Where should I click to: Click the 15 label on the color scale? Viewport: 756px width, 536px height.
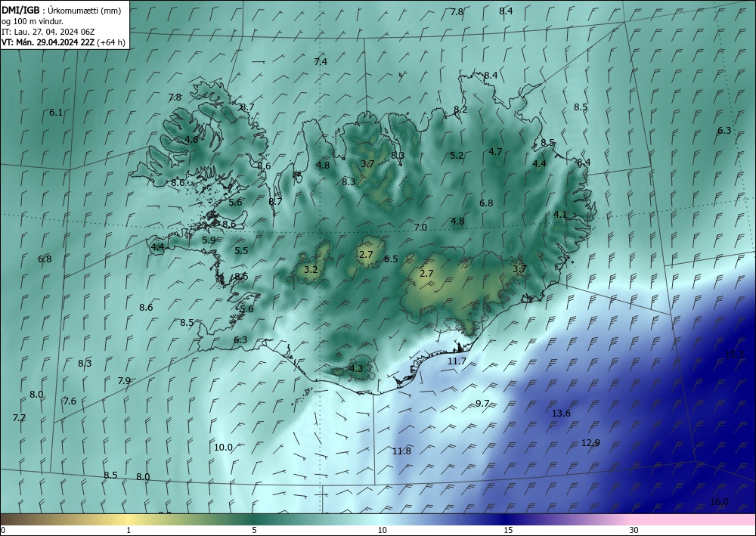[508, 531]
